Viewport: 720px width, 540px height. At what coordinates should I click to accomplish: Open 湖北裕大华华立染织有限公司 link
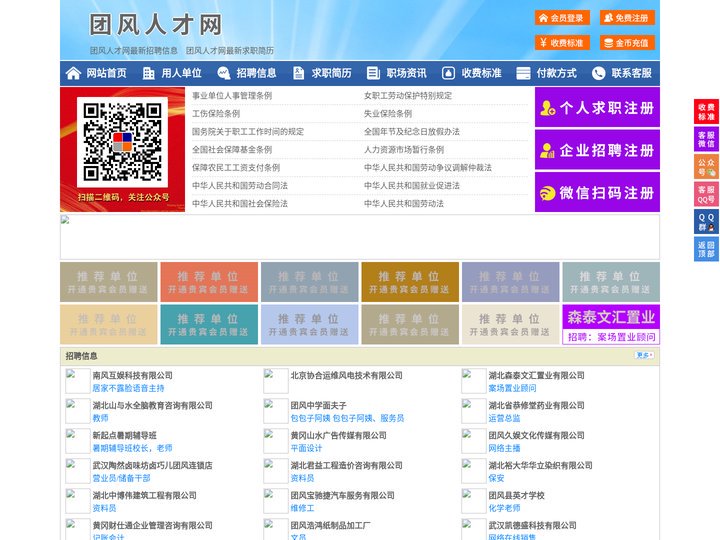pyautogui.click(x=540, y=465)
